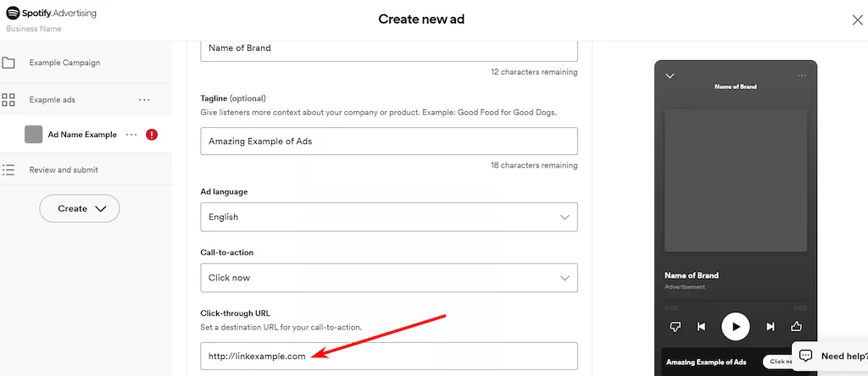The width and height of the screenshot is (868, 376).
Task: Click the thumbs up icon in preview
Action: click(x=797, y=327)
